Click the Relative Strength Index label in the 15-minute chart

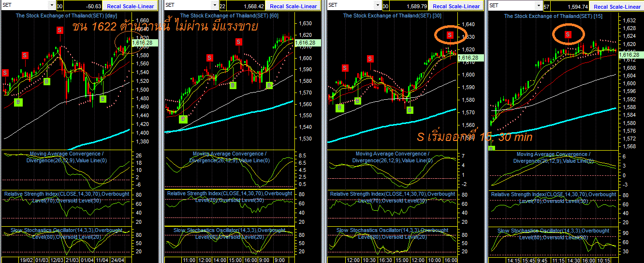point(554,197)
